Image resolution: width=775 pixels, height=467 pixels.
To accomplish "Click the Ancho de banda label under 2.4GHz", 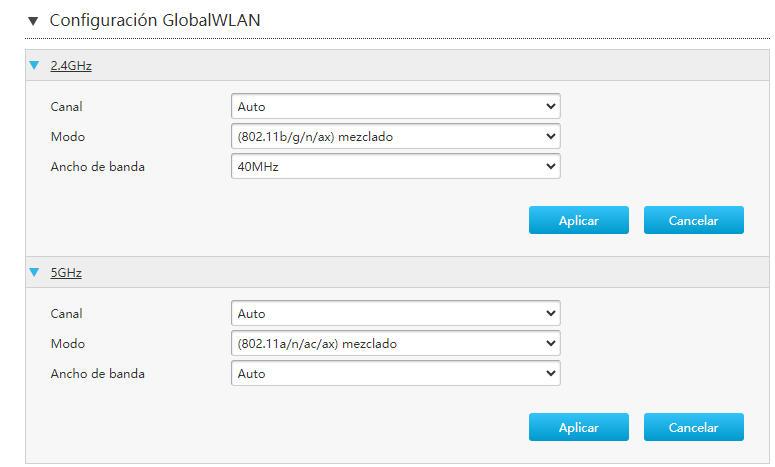I will point(98,166).
